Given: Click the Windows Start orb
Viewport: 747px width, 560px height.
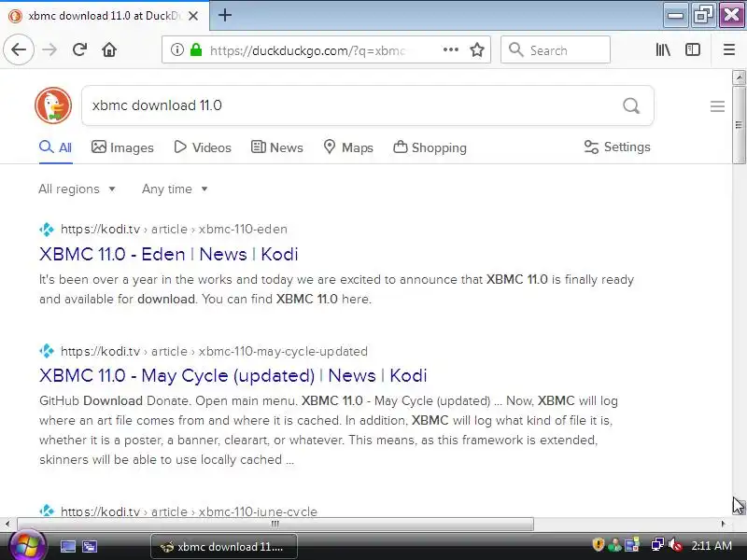Looking at the screenshot, I should [x=27, y=546].
